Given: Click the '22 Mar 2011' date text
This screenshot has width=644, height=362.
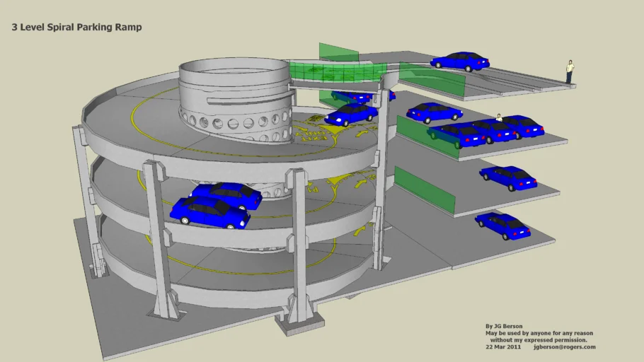Looking at the screenshot, I should coord(503,347).
